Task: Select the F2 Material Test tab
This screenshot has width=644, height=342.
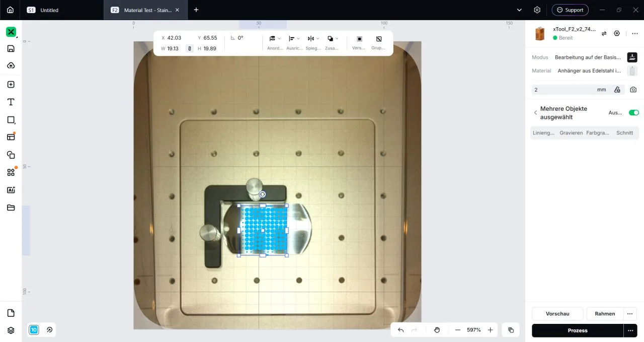Action: click(x=145, y=10)
